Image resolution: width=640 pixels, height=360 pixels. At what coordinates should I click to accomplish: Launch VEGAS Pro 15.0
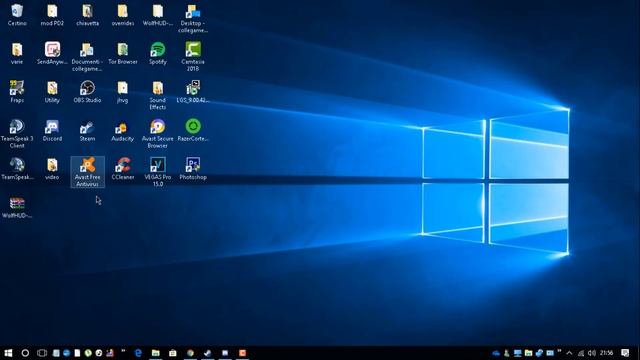click(x=158, y=172)
